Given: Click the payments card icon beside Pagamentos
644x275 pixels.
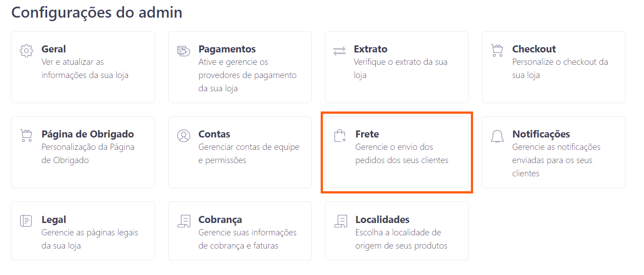Looking at the screenshot, I should [183, 51].
